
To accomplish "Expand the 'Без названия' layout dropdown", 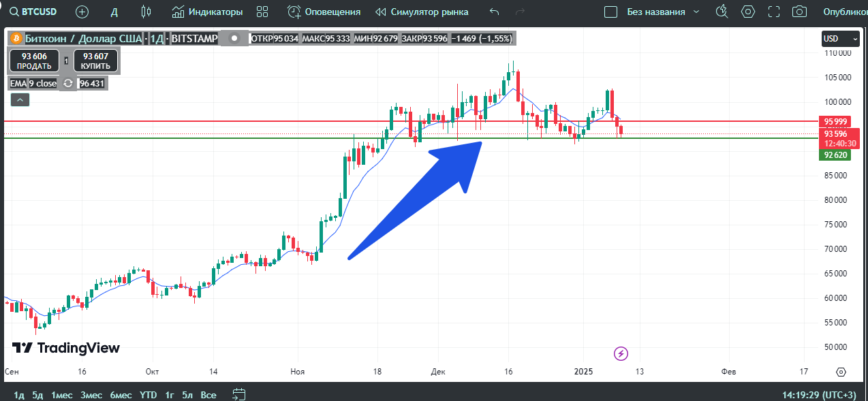I will coord(696,12).
